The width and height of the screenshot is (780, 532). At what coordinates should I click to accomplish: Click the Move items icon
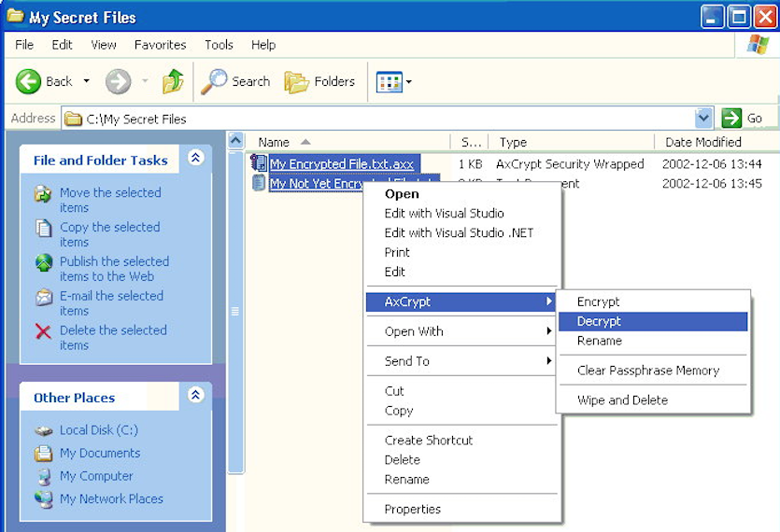43,193
